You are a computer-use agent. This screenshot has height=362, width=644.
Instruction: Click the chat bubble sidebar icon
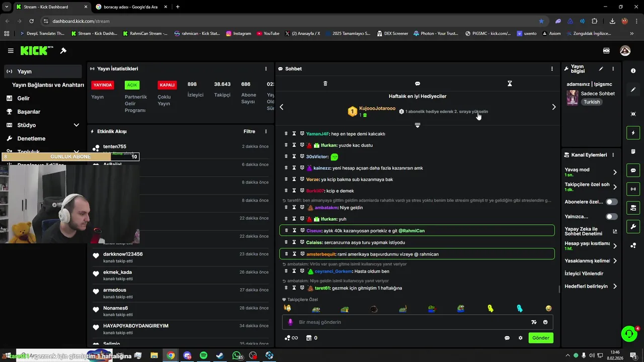[633, 170]
